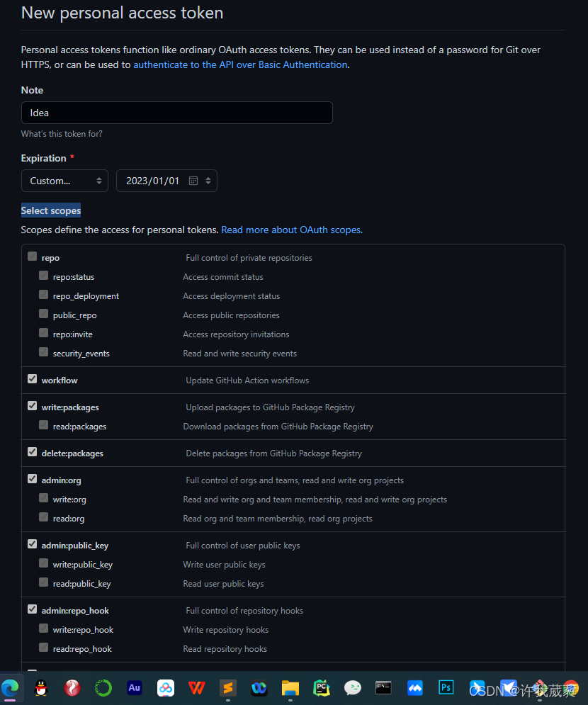This screenshot has width=588, height=705.
Task: Launch Adobe Audition from the taskbar
Action: 134,687
